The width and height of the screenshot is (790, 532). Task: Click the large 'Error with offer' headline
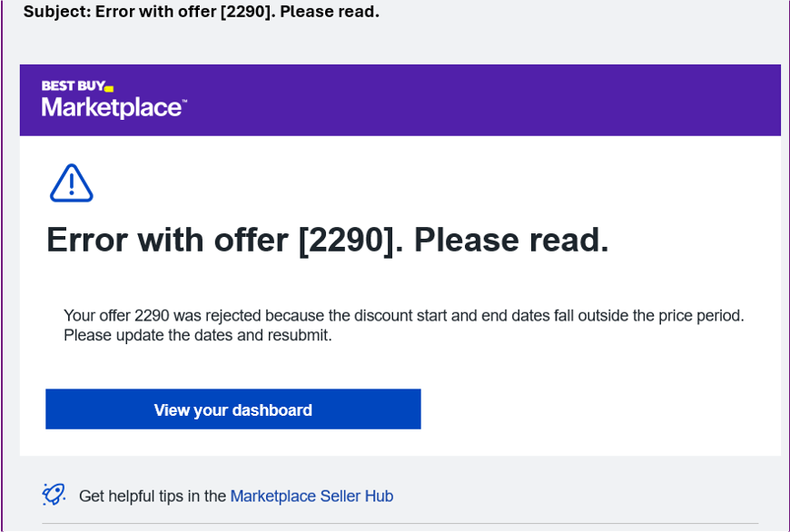[x=328, y=240]
